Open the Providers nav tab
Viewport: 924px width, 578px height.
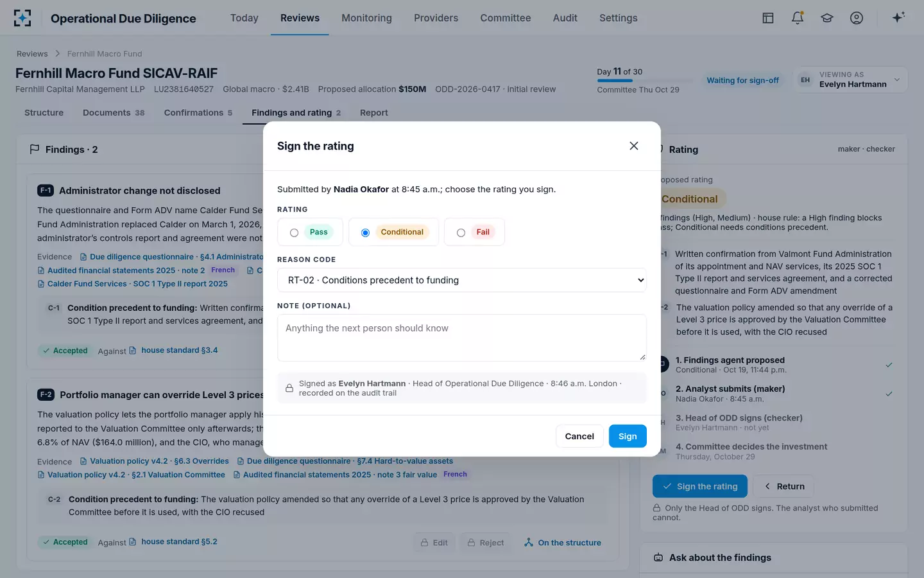[x=436, y=18]
